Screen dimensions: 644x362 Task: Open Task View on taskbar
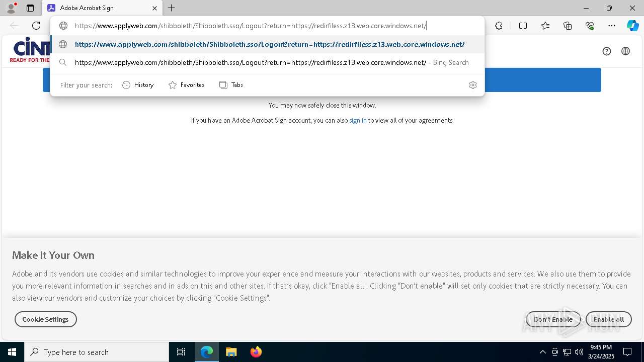181,352
